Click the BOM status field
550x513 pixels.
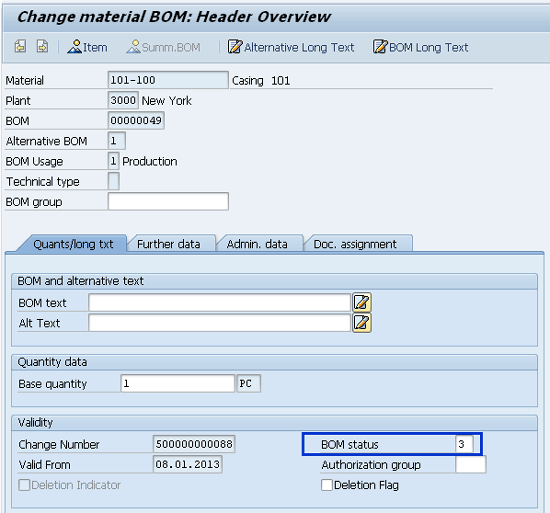pos(464,444)
